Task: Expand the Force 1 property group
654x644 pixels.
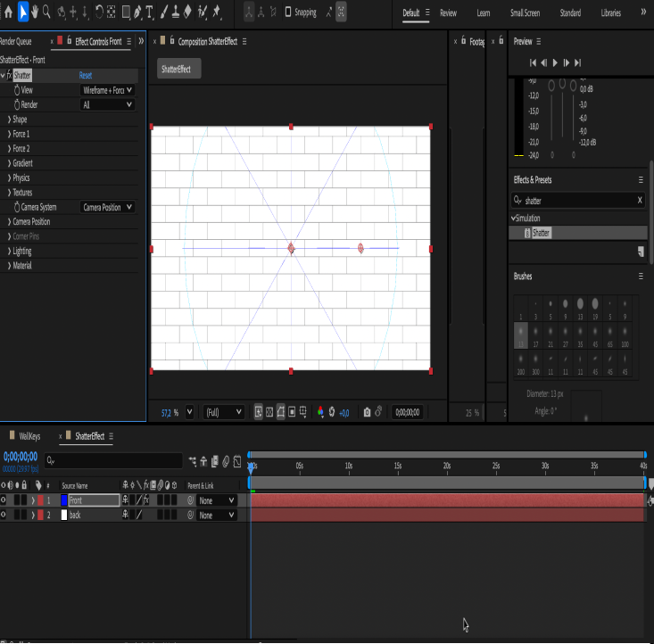Action: tap(10, 134)
